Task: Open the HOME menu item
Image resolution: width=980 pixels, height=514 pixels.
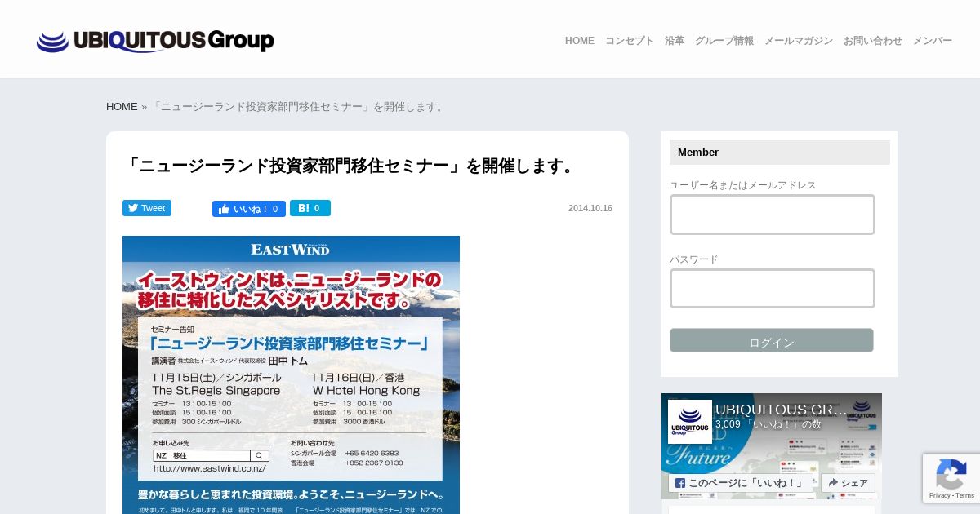Action: click(x=579, y=41)
